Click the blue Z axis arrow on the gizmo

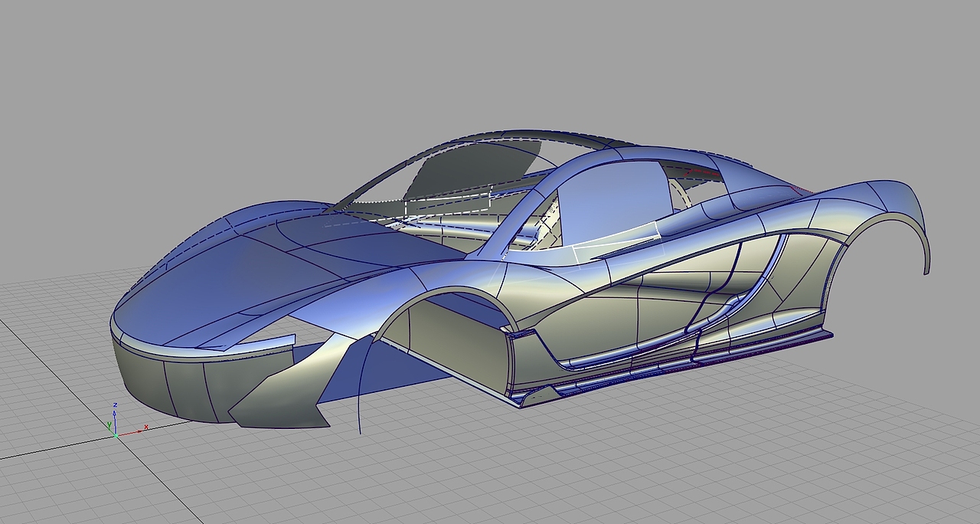point(115,416)
